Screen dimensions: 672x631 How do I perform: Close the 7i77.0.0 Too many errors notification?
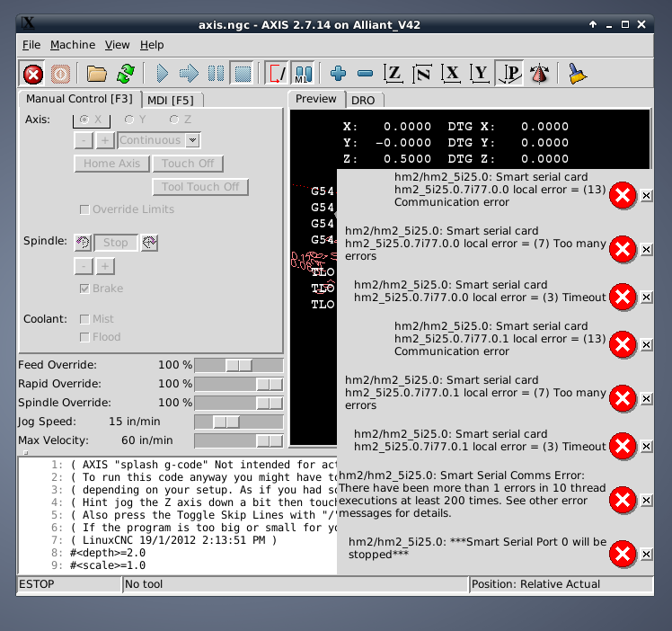646,250
